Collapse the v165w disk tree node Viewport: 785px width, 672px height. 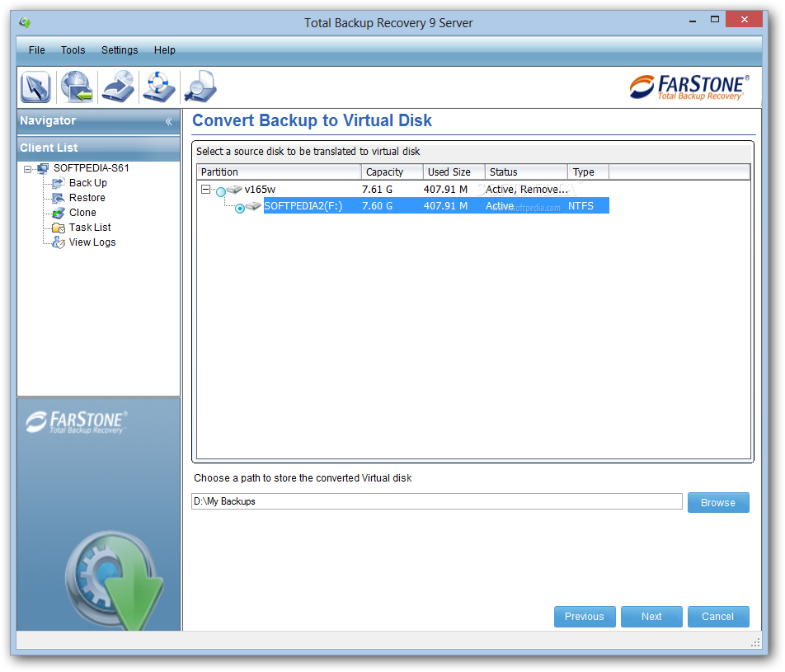206,190
